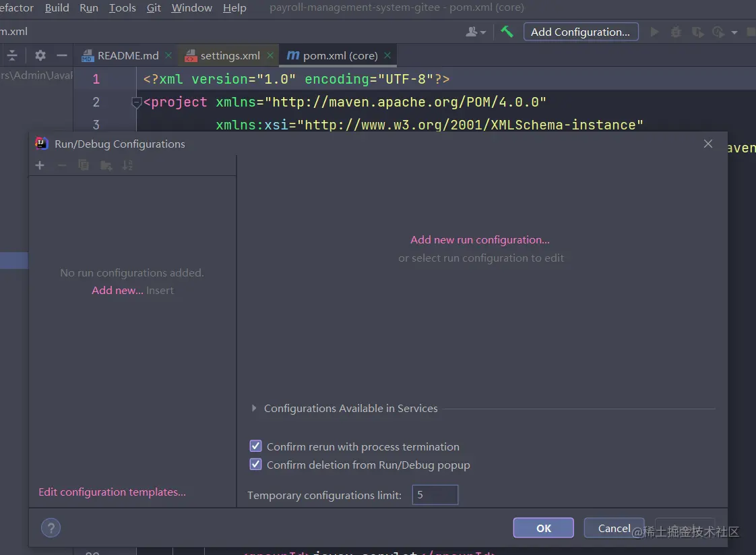Image resolution: width=756 pixels, height=555 pixels.
Task: Open the Tools menu
Action: pos(123,7)
